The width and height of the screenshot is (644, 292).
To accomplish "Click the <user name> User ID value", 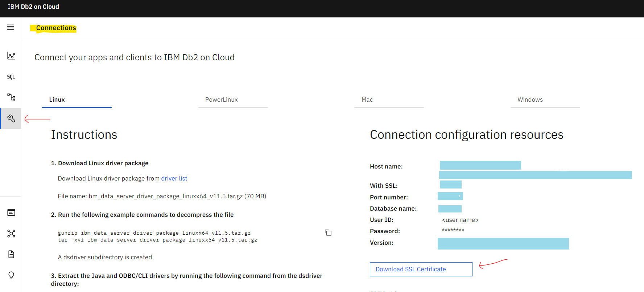I will click(460, 220).
